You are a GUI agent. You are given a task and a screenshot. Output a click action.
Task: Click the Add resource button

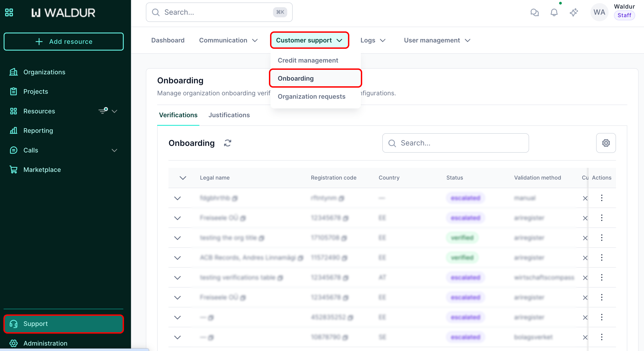(63, 42)
